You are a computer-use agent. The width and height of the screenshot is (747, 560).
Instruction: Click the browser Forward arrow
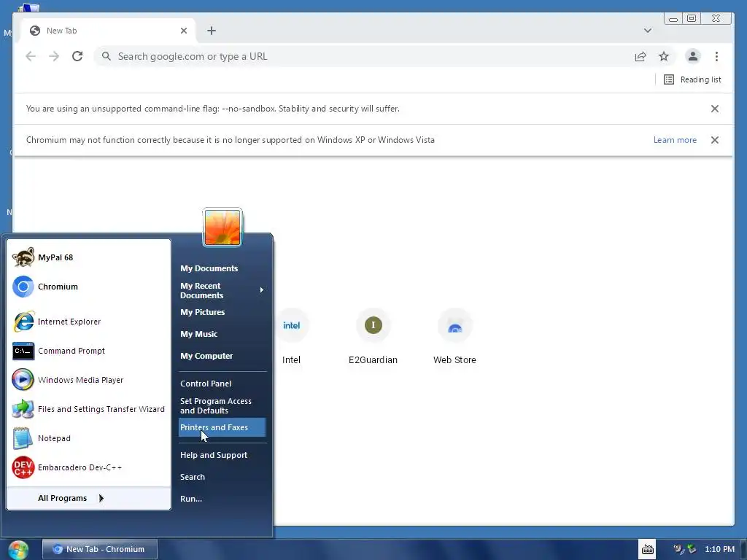(54, 56)
